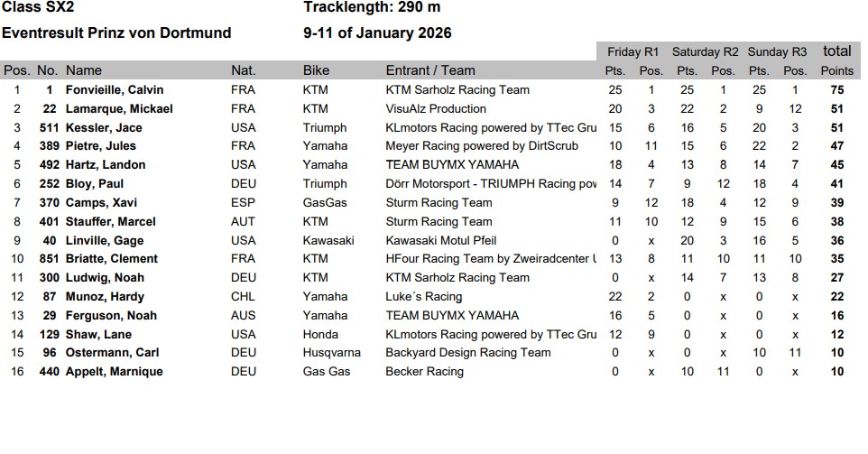This screenshot has width=868, height=454.
Task: Click the Bike column header
Action: (x=318, y=70)
